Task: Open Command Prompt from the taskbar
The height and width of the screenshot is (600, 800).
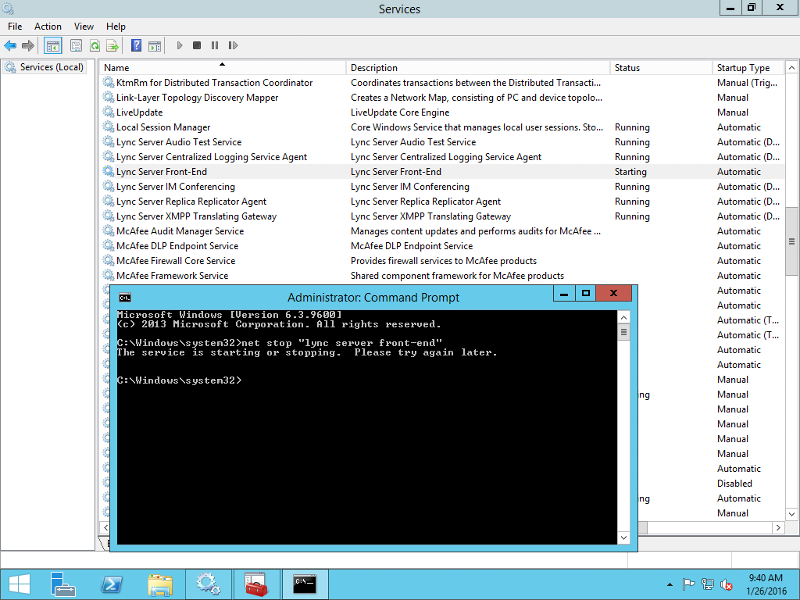Action: click(305, 584)
